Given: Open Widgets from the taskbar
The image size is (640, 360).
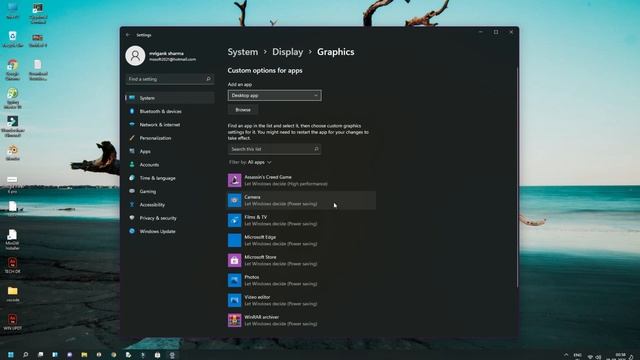Looking at the screenshot, I should pyautogui.click(x=55, y=355).
